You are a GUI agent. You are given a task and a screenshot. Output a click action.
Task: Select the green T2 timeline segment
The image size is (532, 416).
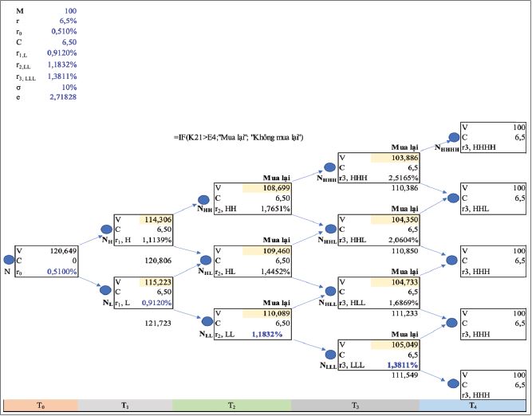pos(231,406)
